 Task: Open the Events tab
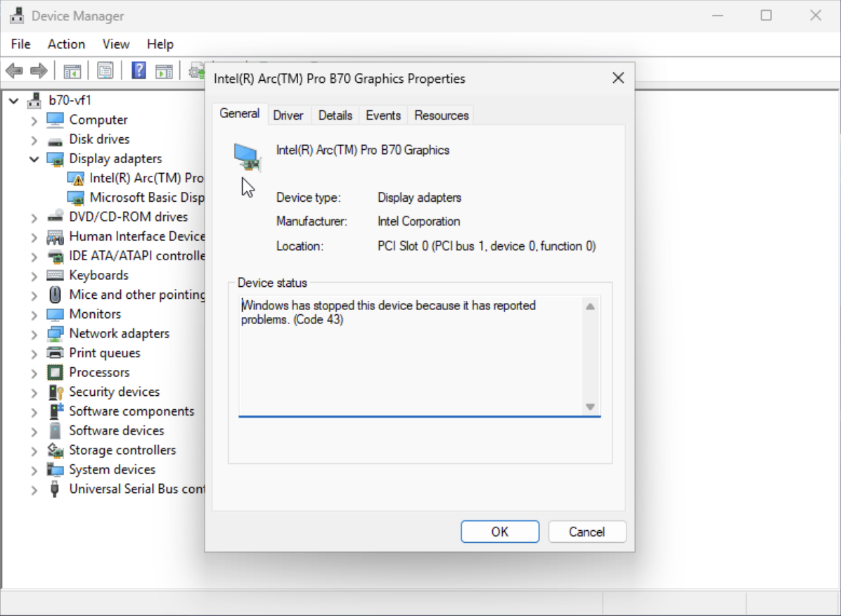(383, 115)
